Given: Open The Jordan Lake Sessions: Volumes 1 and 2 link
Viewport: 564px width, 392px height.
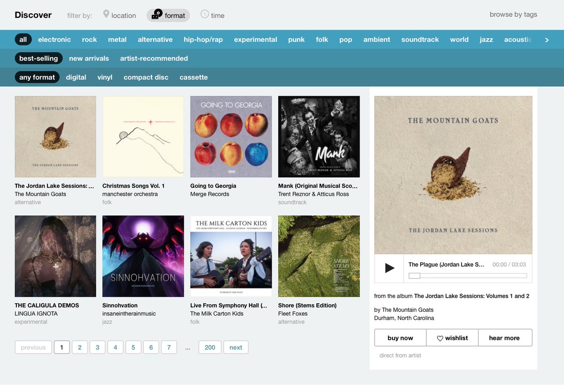Looking at the screenshot, I should [472, 296].
